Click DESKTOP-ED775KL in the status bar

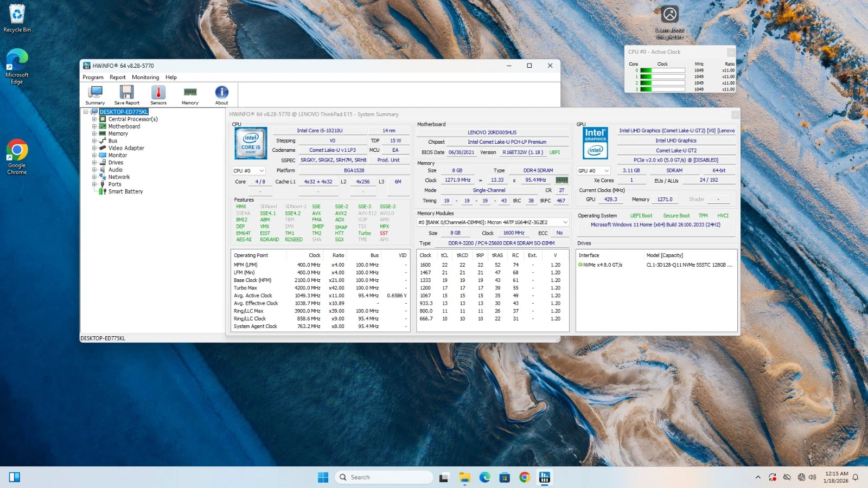click(103, 338)
